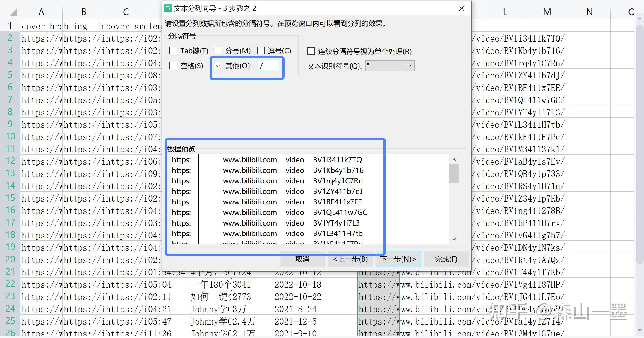Click cell with value 3041
This screenshot has height=338, width=644.
coord(252,284)
